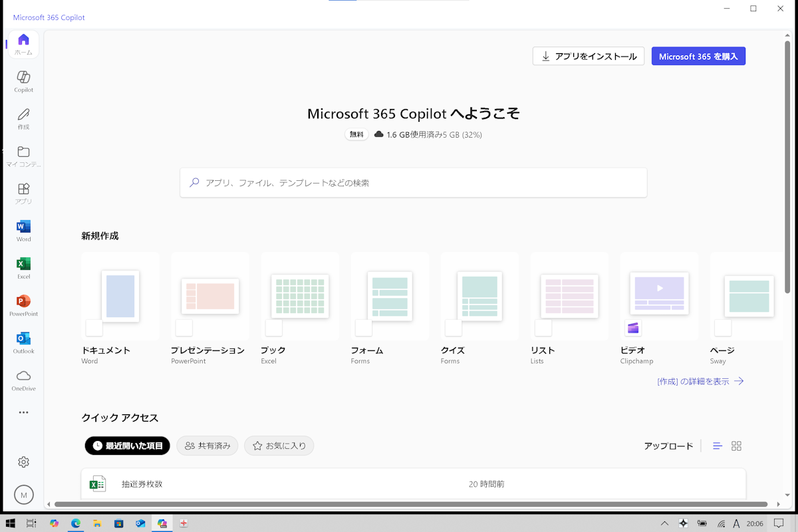This screenshot has height=532, width=798.
Task: Click アプリをインストール button
Action: point(589,56)
